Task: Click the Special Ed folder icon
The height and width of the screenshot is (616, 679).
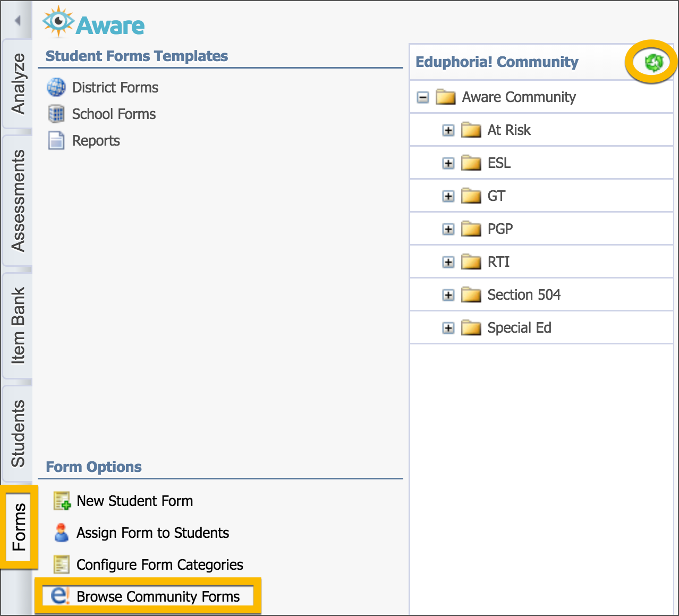Action: 471,328
